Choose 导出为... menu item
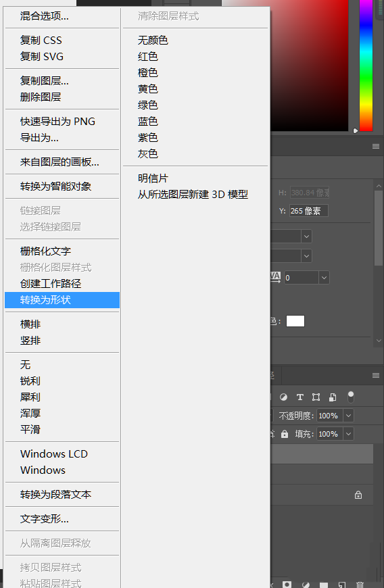 (39, 138)
